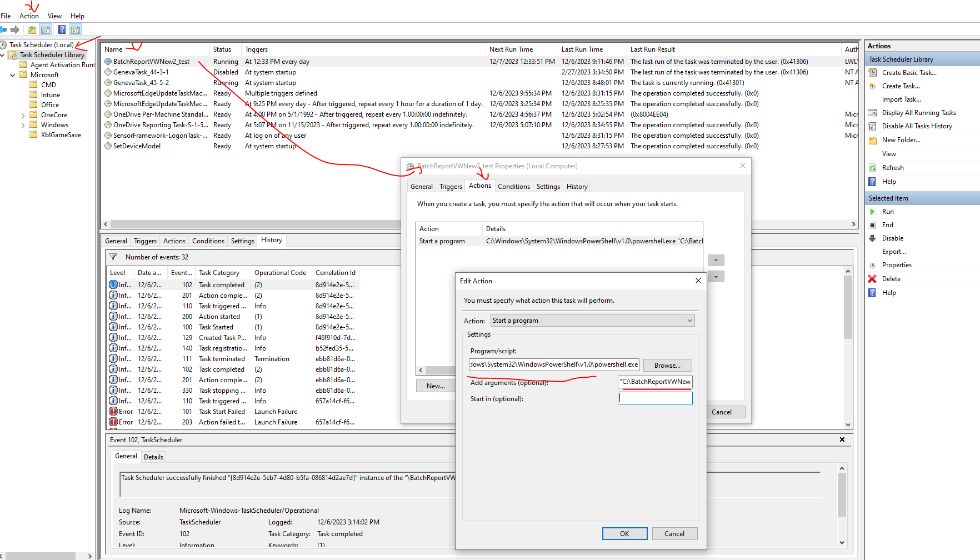Click the Refresh icon in the Actions pane
The image size is (980, 560).
click(x=873, y=168)
